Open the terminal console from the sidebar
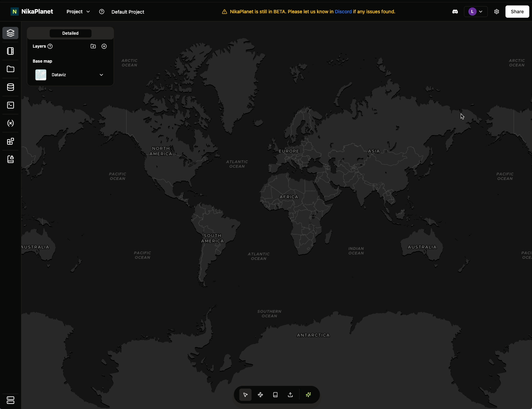This screenshot has height=409, width=532. (x=10, y=105)
